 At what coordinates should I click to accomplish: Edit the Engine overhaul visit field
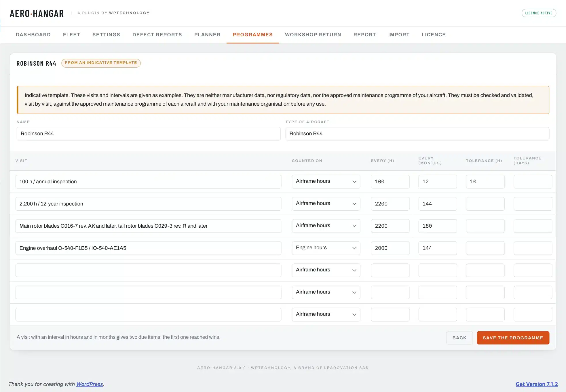148,248
